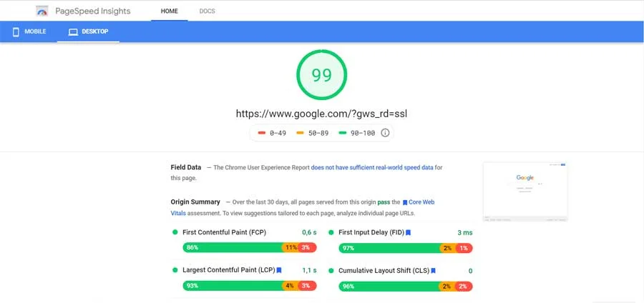
Task: Click the desktop laptop icon
Action: point(73,32)
